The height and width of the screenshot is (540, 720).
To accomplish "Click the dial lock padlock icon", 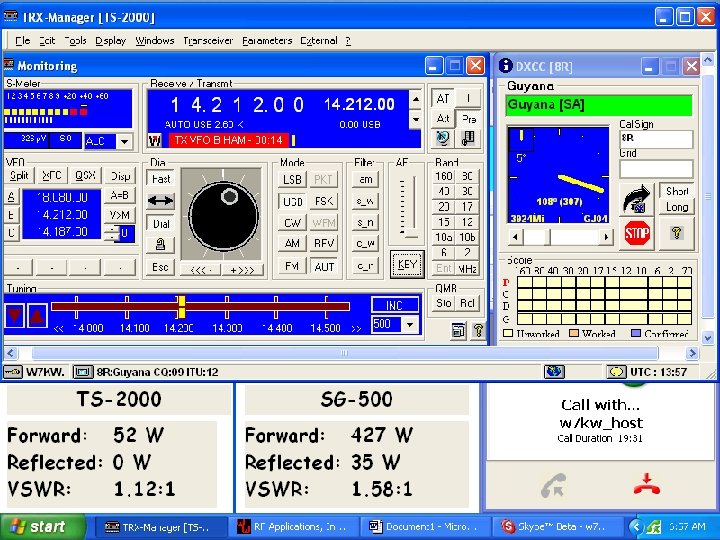I will (x=160, y=245).
